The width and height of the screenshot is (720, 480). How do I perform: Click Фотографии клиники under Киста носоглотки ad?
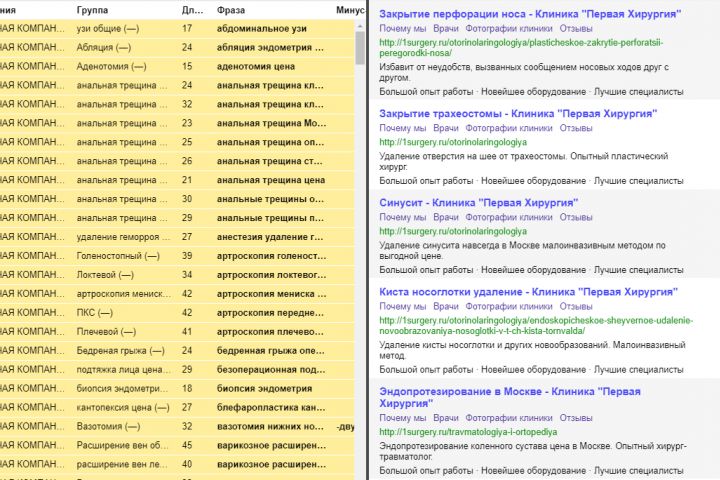pos(509,306)
